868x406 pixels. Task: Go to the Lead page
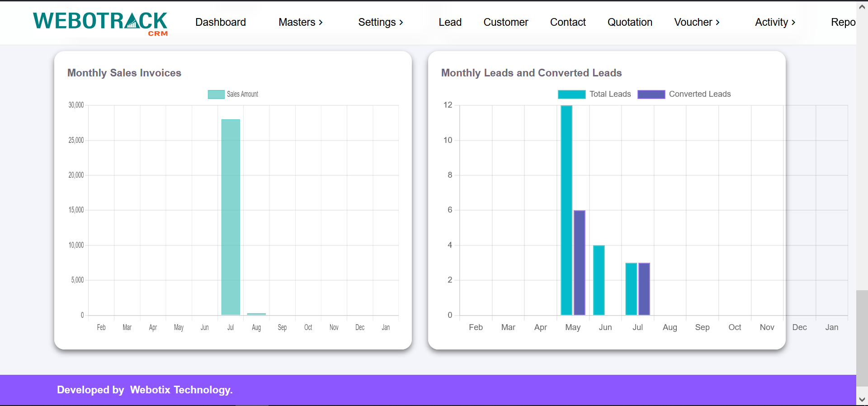pos(450,22)
